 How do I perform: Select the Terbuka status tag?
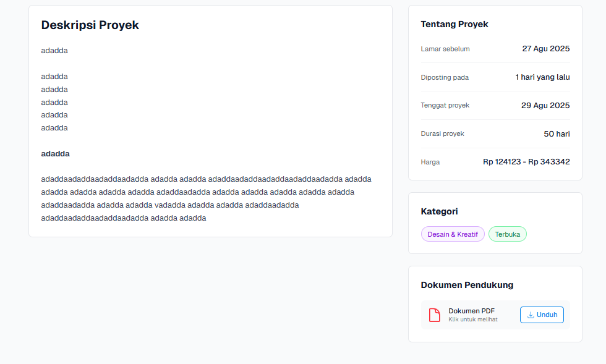(507, 234)
